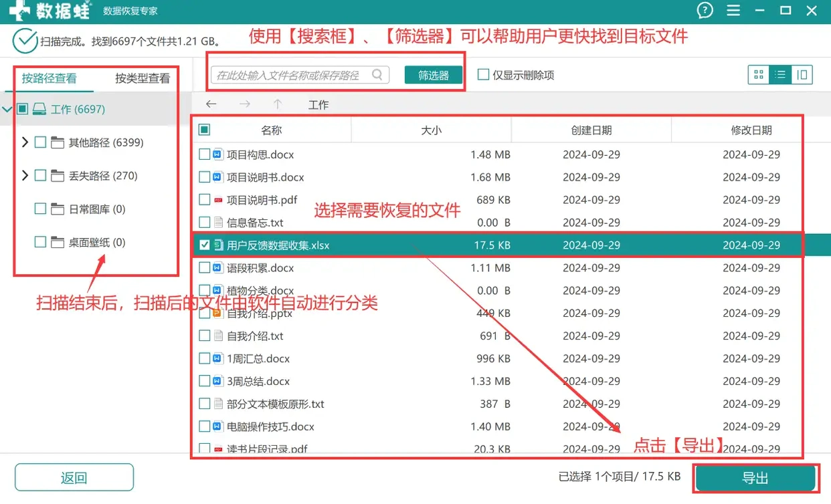Open the help question mark icon
Screen dimensions: 831x504
705,11
